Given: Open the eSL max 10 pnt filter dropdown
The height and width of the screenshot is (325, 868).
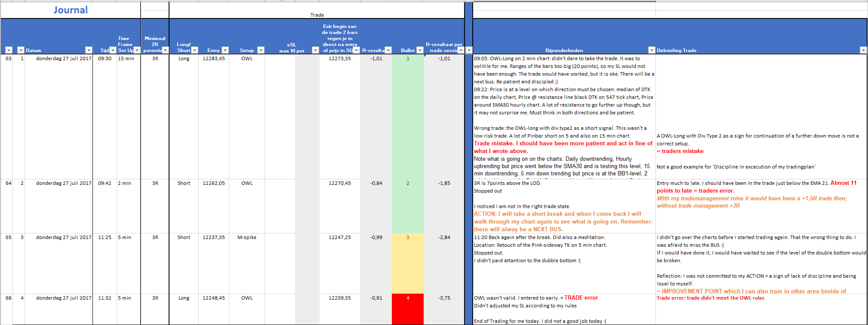Looking at the screenshot, I should click(x=315, y=50).
